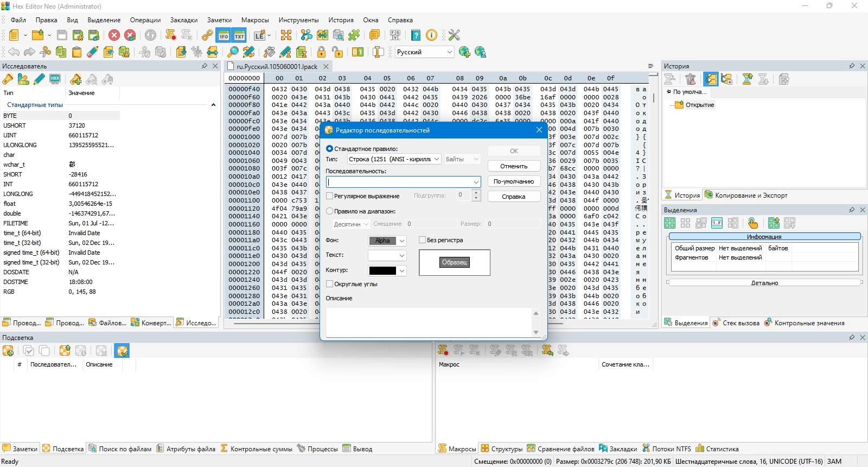The image size is (868, 467).
Task: Click the scissors cut icon
Action: click(x=46, y=52)
